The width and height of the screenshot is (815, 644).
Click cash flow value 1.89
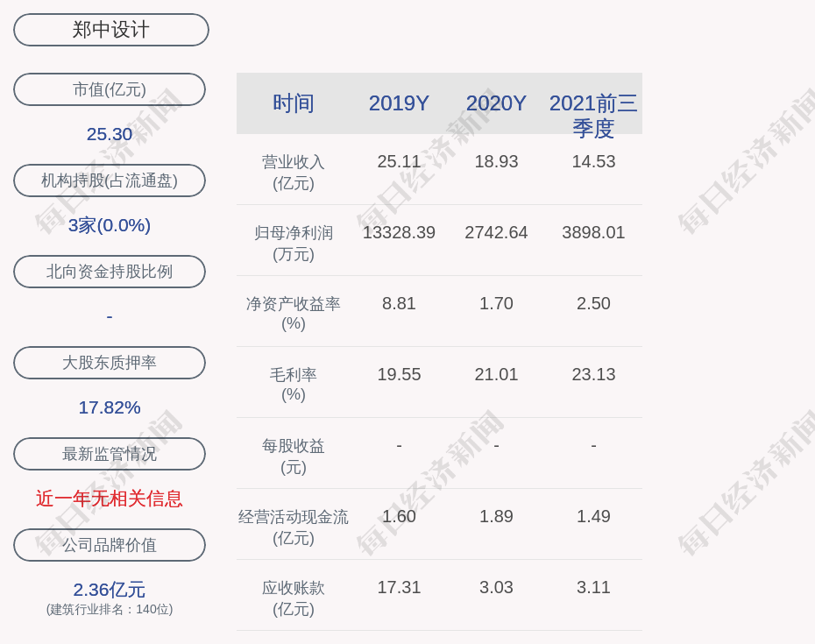pyautogui.click(x=496, y=516)
